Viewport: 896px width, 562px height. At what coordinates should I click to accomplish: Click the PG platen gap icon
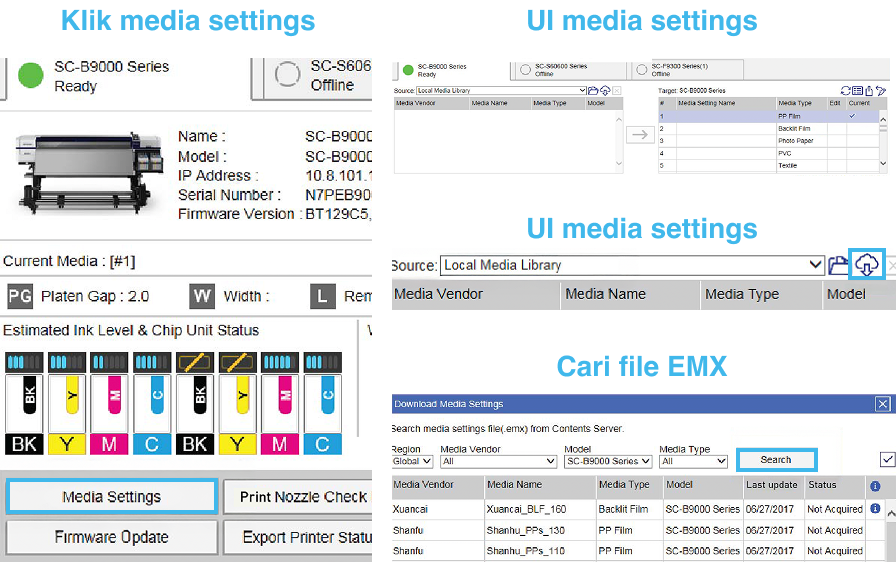[x=20, y=296]
